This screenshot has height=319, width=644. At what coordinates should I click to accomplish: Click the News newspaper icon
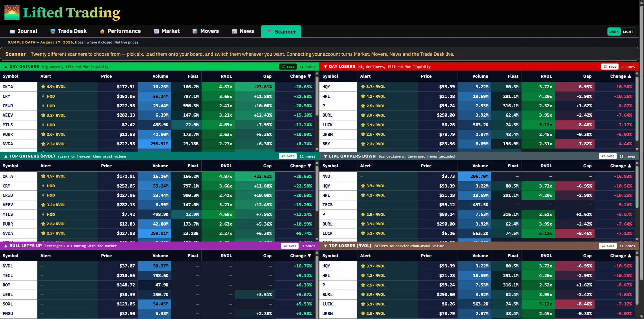tap(234, 31)
